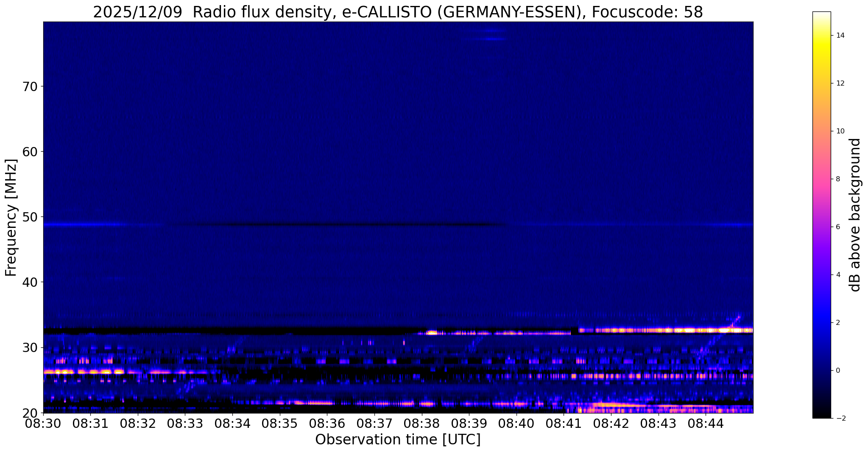The height and width of the screenshot is (452, 868).
Task: Click the 'Observation time [UTC]' axis label
Action: click(x=398, y=440)
